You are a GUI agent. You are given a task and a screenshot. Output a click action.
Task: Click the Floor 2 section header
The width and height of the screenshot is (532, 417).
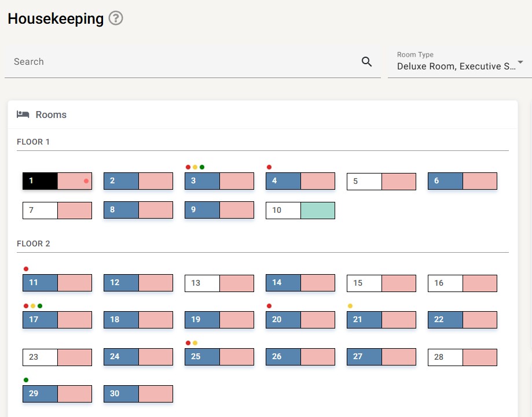click(34, 243)
